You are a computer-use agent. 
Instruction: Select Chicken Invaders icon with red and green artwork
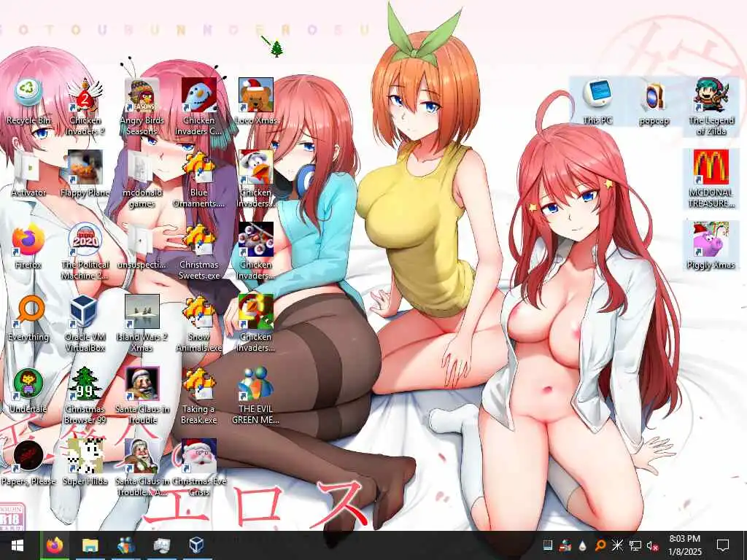tap(256, 323)
